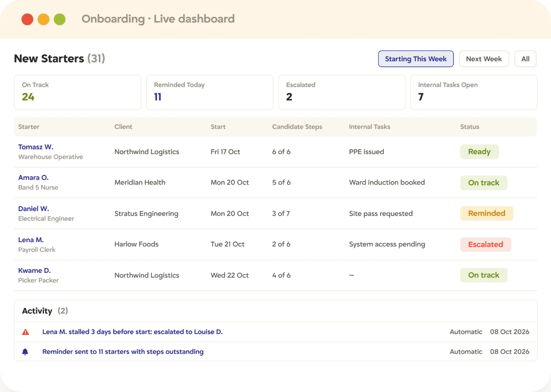Sort by the Status column header
This screenshot has height=392, width=551.
470,127
